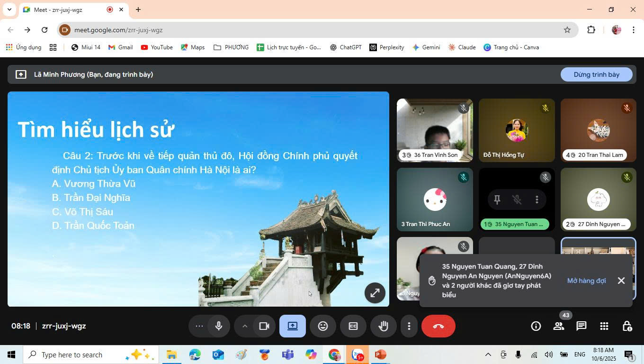Leave call with red hang-up button
Viewport: 644px width, 364px height.
pos(438,326)
